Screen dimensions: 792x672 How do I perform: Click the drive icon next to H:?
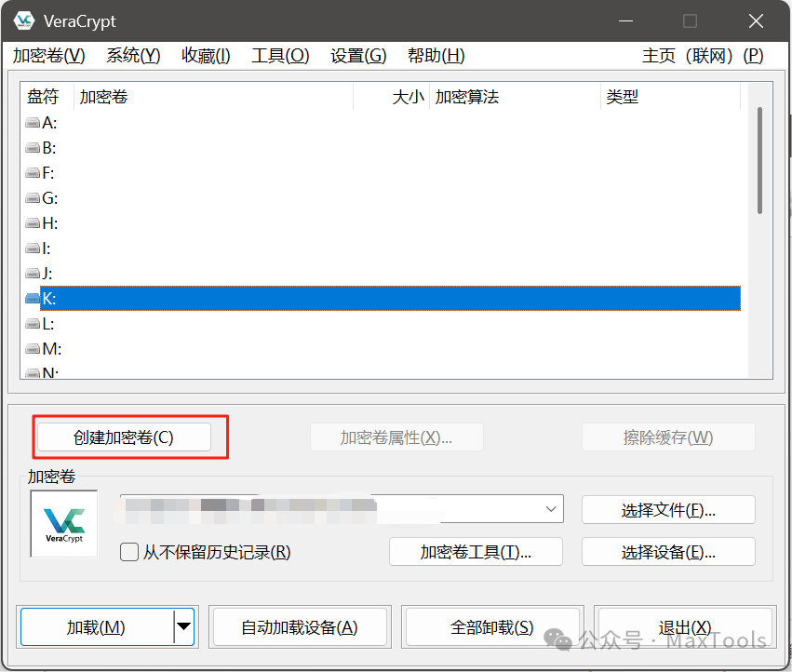pyautogui.click(x=33, y=223)
